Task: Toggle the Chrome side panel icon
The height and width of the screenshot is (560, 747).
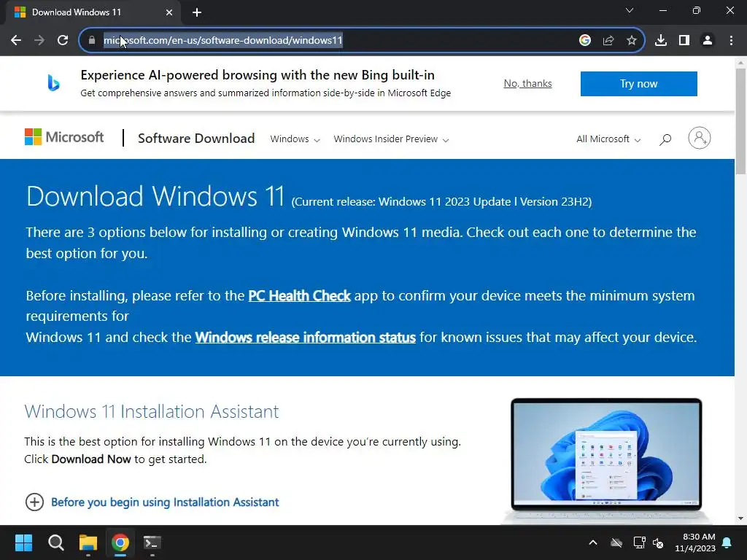Action: [x=684, y=41]
